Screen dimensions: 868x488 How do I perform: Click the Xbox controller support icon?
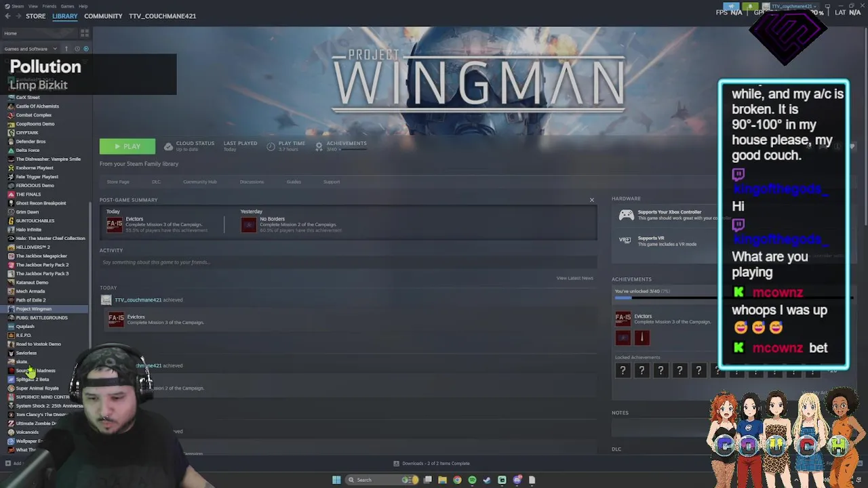pos(626,215)
